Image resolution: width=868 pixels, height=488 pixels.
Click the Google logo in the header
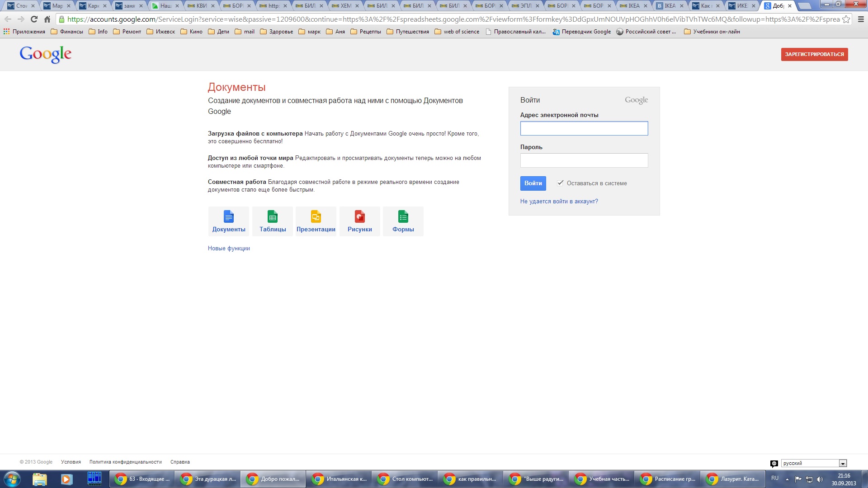pos(45,54)
